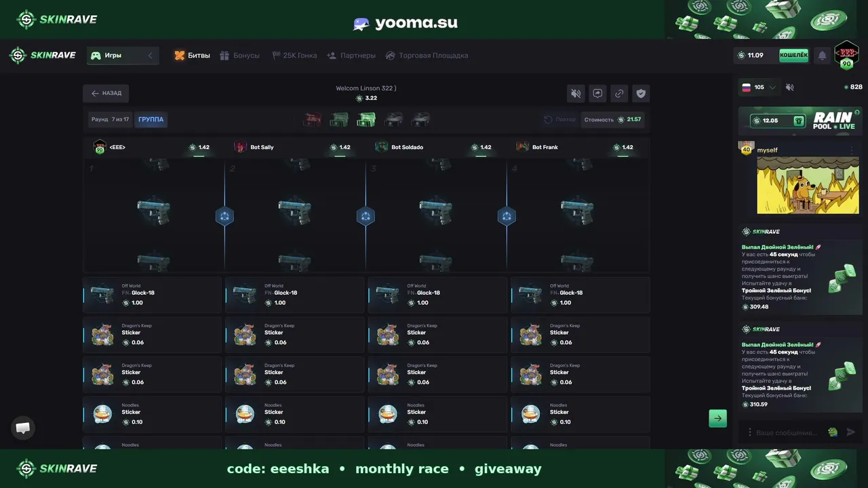Open myself user level 40 badge

pyautogui.click(x=747, y=148)
